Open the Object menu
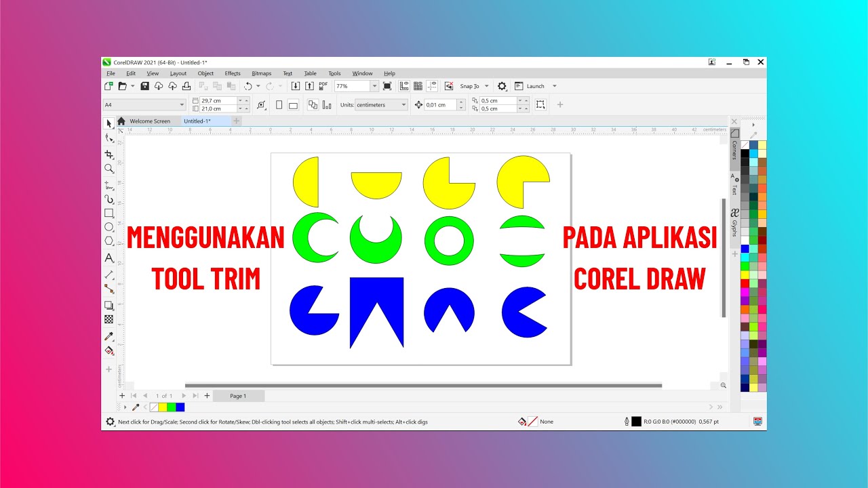868x488 pixels. 205,73
